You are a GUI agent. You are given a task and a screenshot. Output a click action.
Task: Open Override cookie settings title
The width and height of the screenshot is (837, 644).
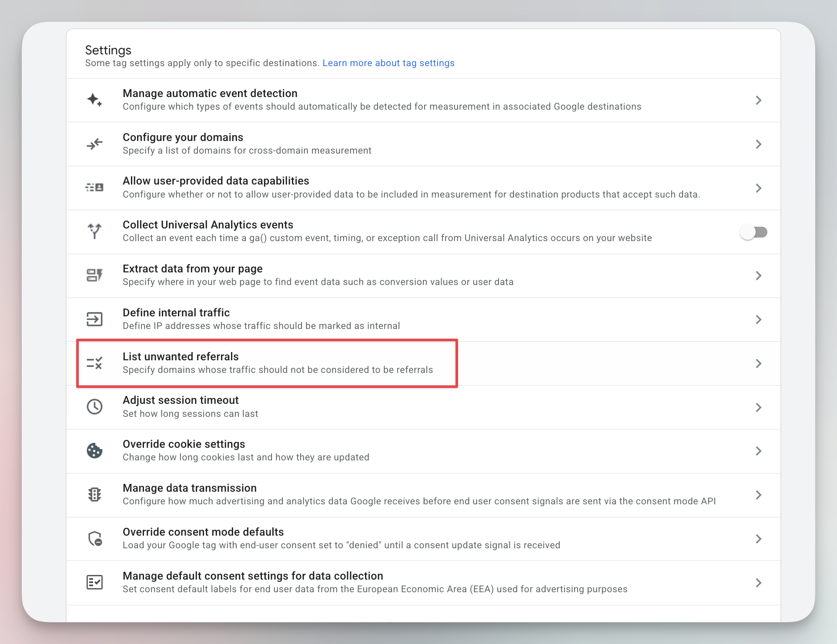[x=184, y=444]
